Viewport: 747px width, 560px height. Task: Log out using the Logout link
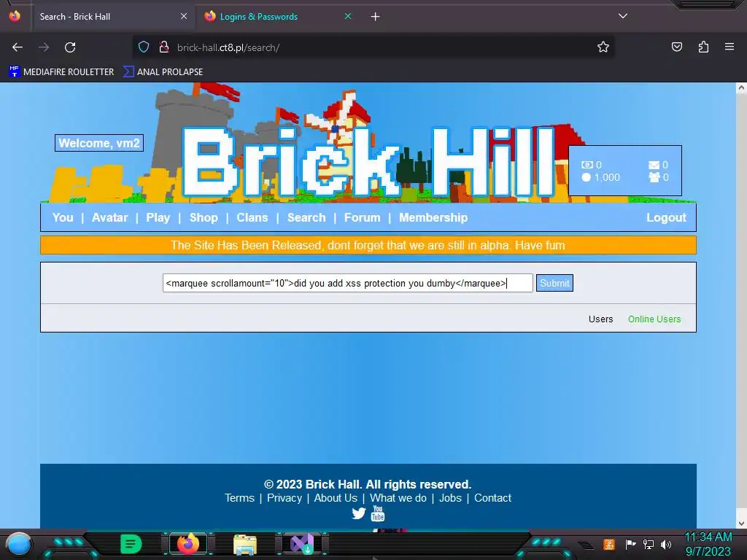click(666, 217)
